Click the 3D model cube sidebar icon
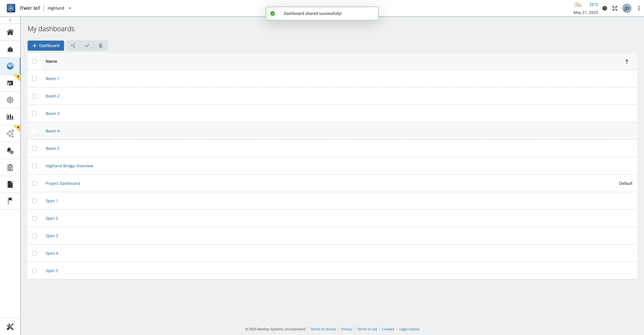The image size is (644, 335). [x=10, y=49]
